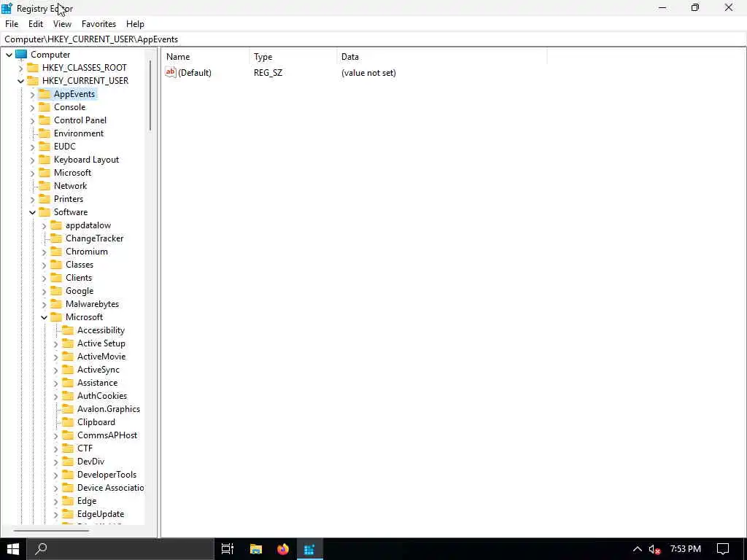Open the File menu
The height and width of the screenshot is (560, 747).
12,24
